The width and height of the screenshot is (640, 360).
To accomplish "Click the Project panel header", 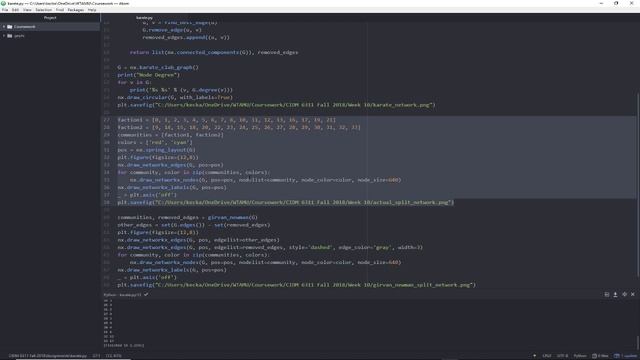I will [x=50, y=18].
